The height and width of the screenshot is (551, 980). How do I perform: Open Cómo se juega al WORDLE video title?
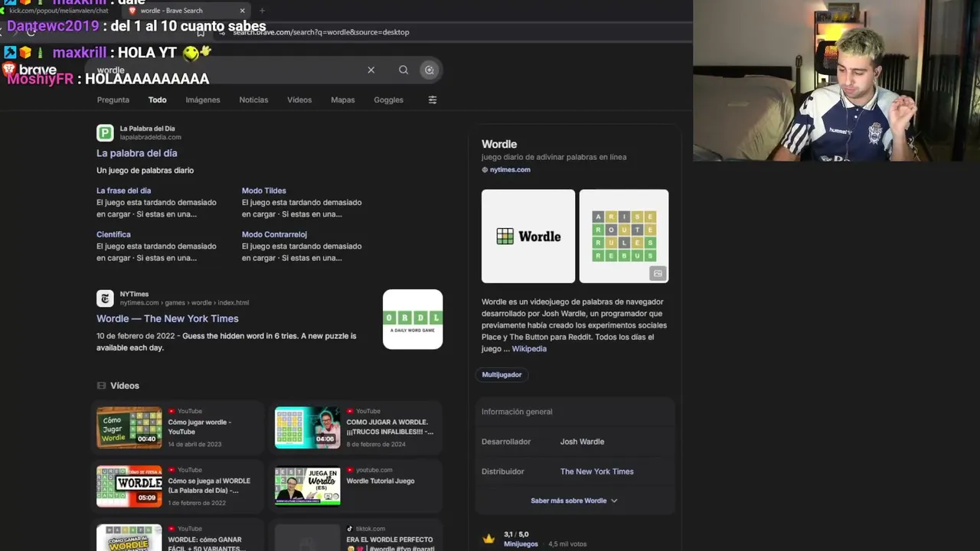coord(209,486)
